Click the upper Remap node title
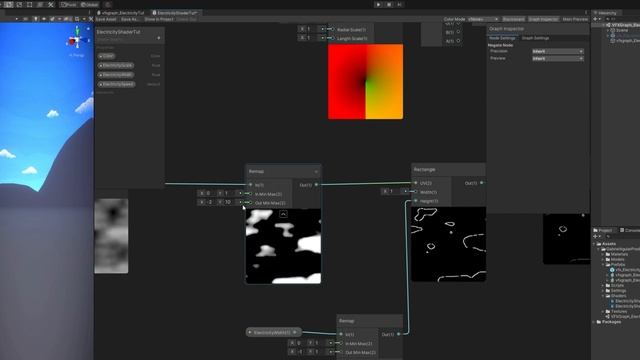Image resolution: width=640 pixels, height=360 pixels. coord(256,171)
